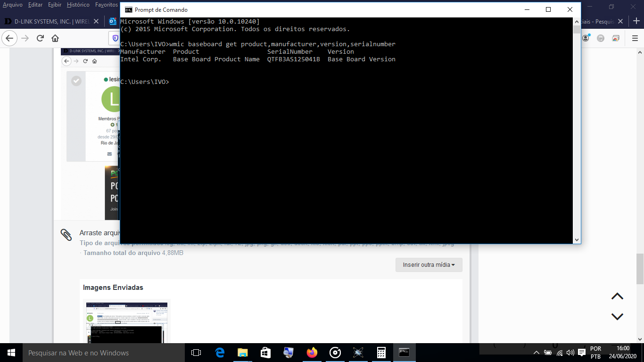
Task: Select the Outlook tab icon
Action: coord(113,21)
